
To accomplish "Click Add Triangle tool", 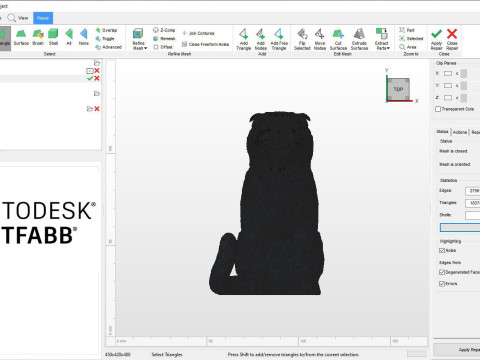I will click(x=244, y=39).
